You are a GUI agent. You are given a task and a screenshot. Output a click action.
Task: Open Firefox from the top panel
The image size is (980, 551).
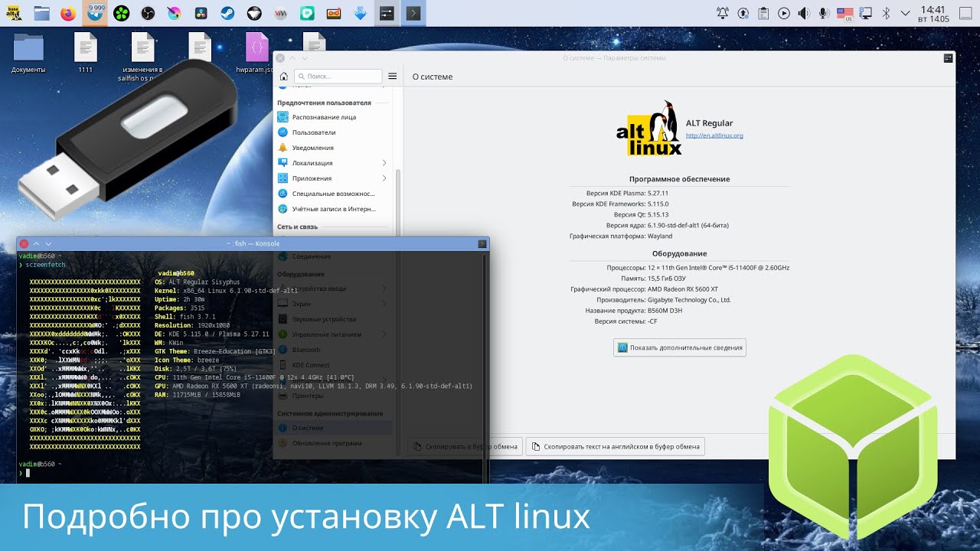coord(68,13)
